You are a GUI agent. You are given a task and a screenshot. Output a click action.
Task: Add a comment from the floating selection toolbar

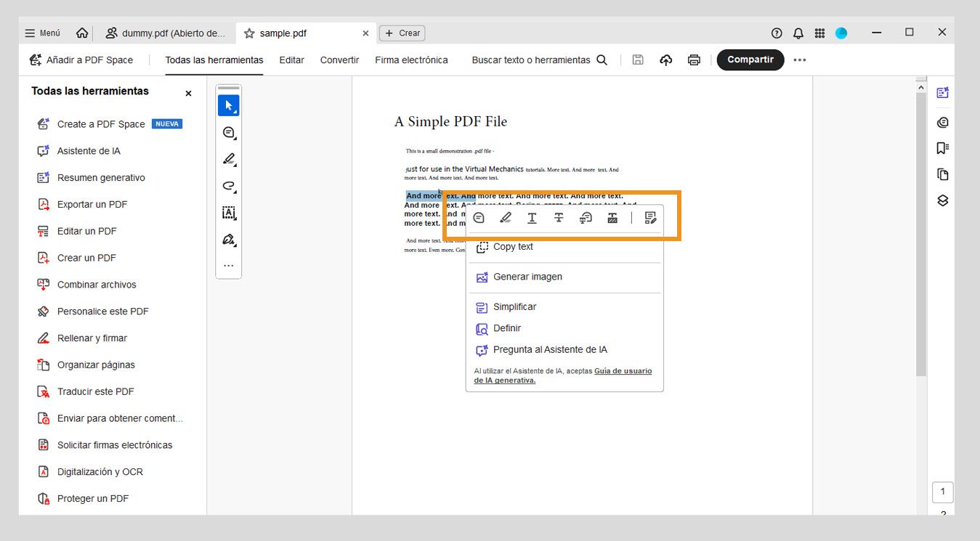pyautogui.click(x=478, y=218)
